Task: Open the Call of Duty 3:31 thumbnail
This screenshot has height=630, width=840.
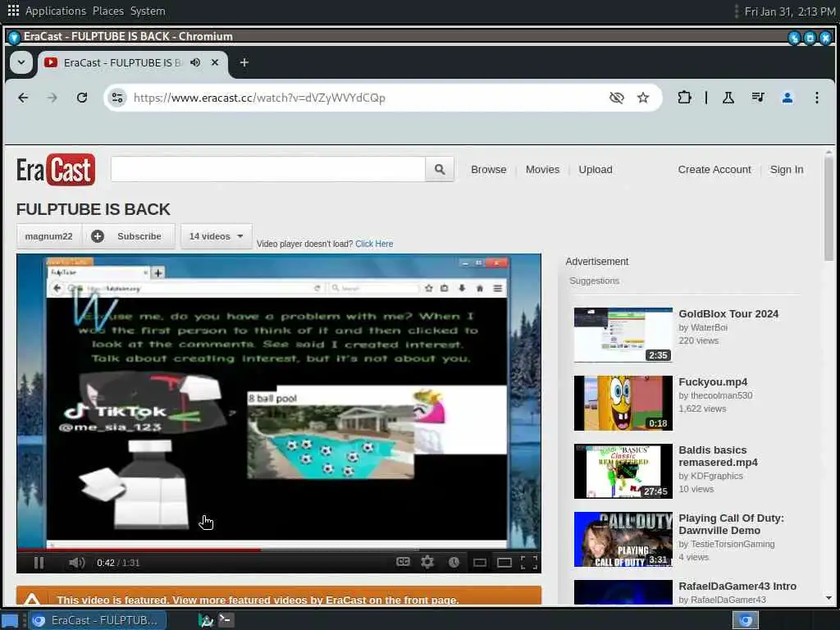Action: point(623,539)
